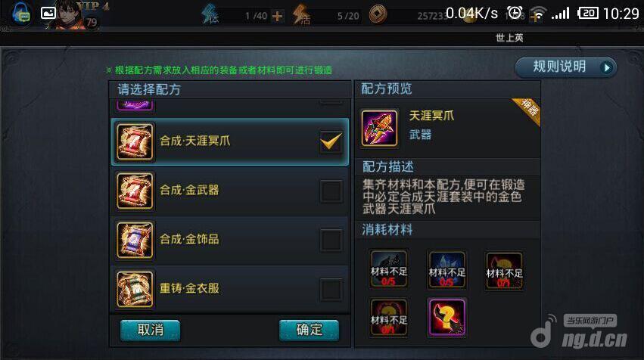Image resolution: width=644 pixels, height=360 pixels.
Task: Tap the first 材料不足 0/5 material slot
Action: point(388,269)
